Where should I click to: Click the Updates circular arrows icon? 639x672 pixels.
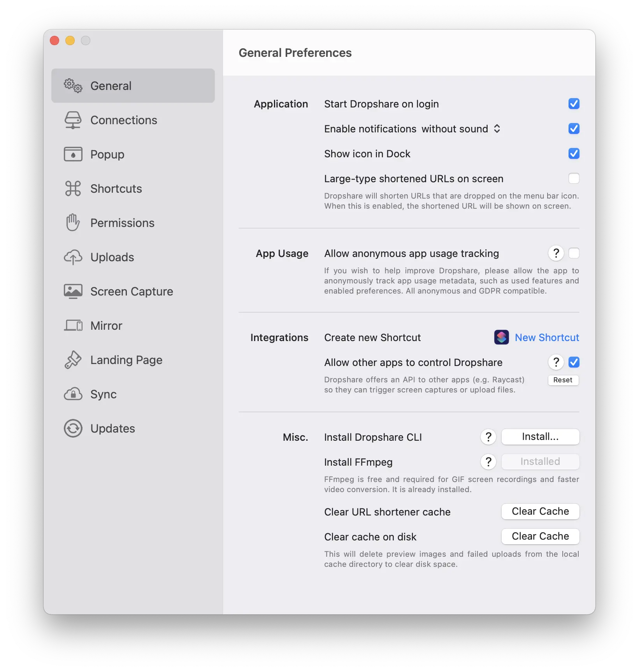(x=73, y=428)
